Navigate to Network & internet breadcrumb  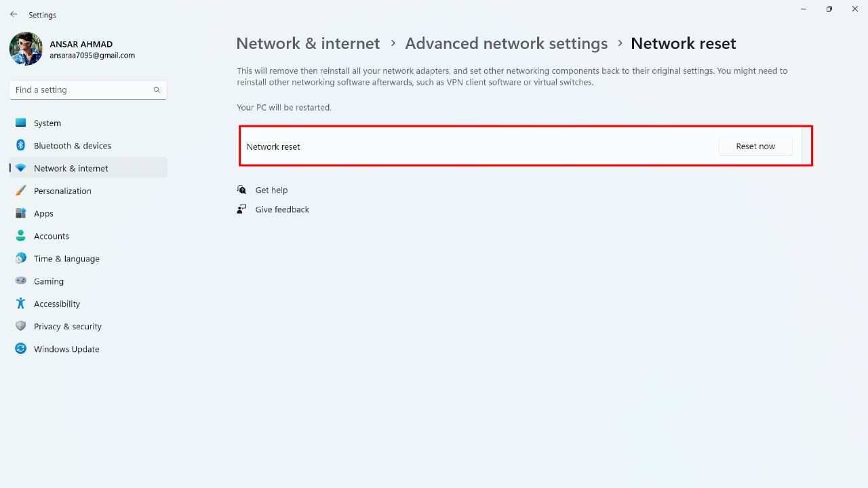(x=308, y=43)
